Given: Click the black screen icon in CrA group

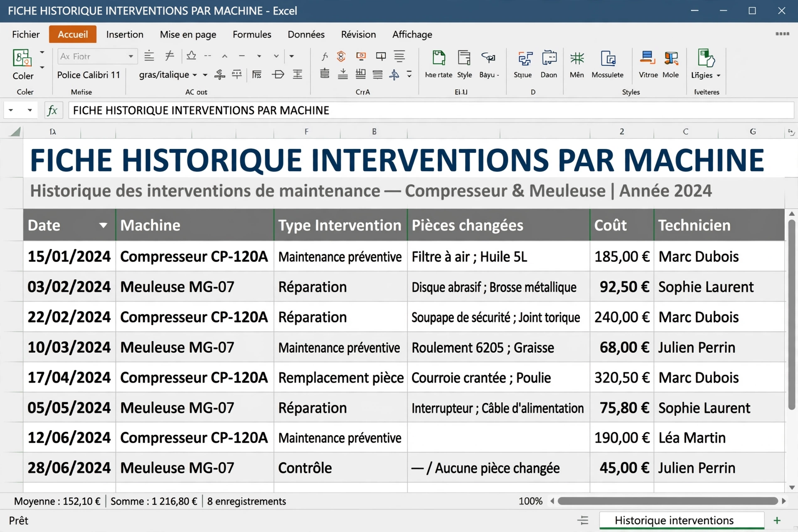Looking at the screenshot, I should 381,56.
